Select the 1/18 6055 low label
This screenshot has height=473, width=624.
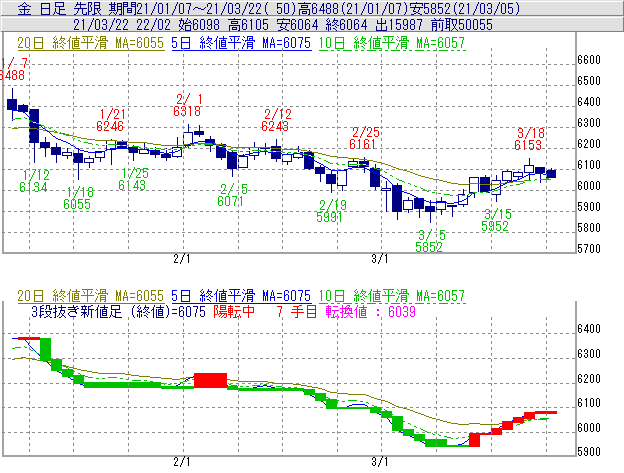click(x=78, y=198)
